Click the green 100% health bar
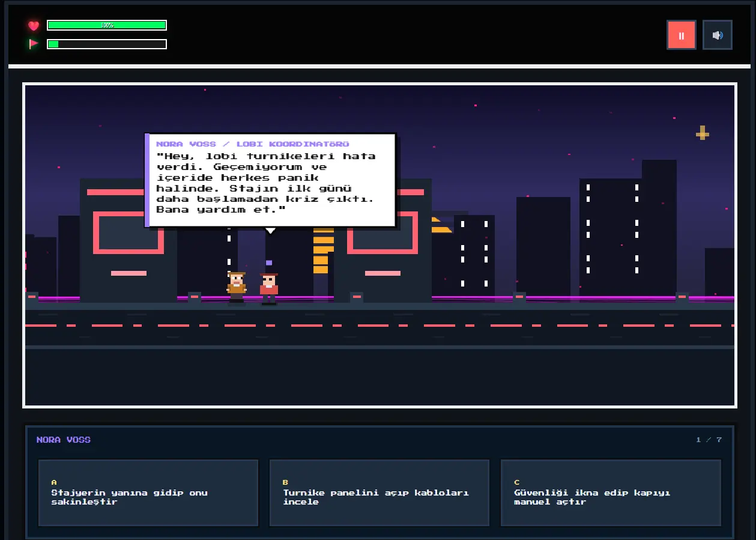Viewport: 756px width, 540px height. click(x=107, y=25)
